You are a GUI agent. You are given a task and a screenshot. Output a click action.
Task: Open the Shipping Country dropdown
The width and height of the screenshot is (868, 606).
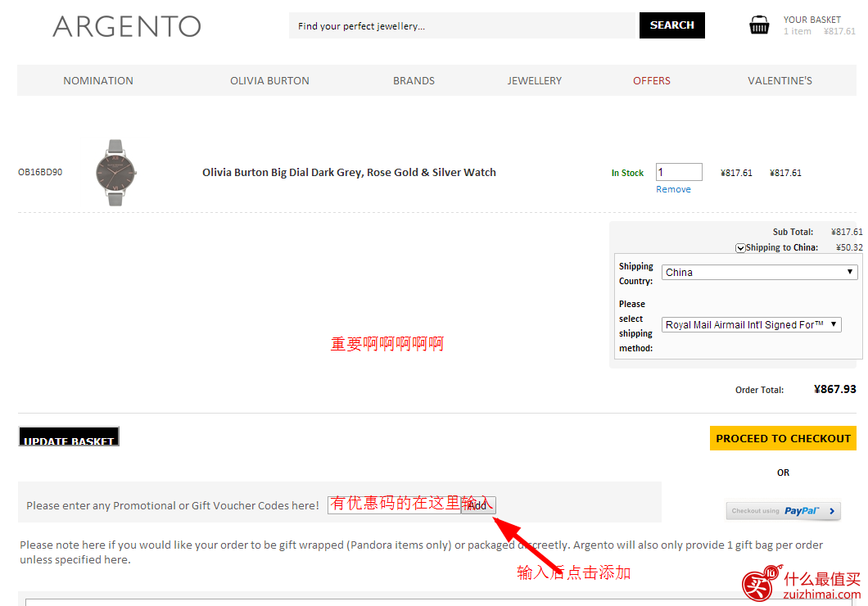coord(760,272)
